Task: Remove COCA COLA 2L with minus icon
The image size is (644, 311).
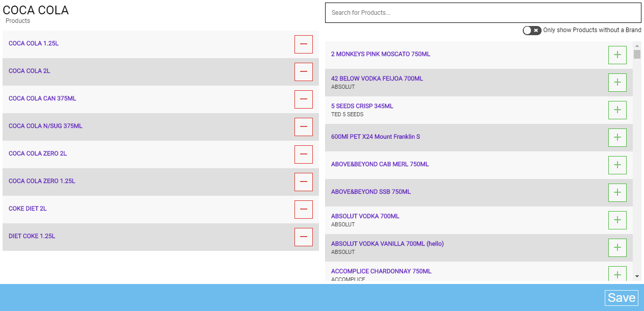Action: tap(304, 72)
